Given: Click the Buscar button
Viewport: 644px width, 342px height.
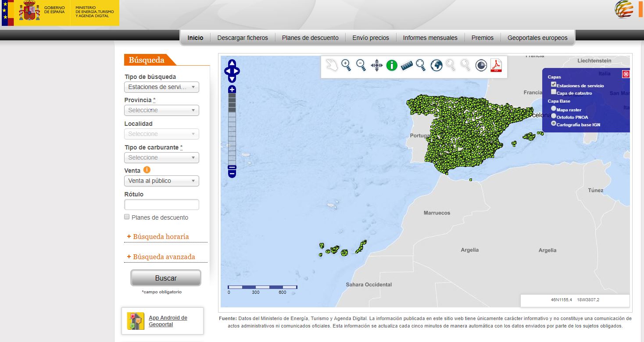Looking at the screenshot, I should coord(166,278).
